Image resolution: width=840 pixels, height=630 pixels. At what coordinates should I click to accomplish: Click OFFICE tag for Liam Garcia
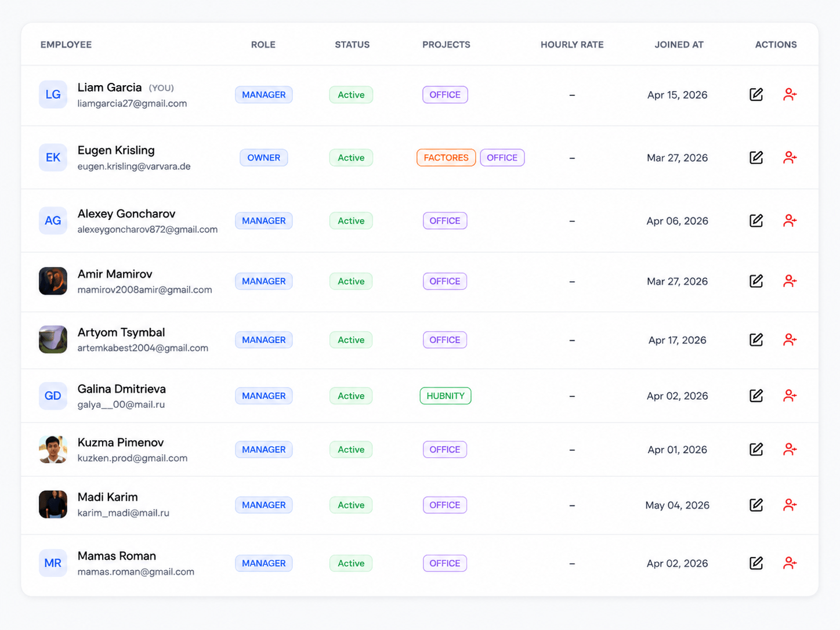click(445, 95)
